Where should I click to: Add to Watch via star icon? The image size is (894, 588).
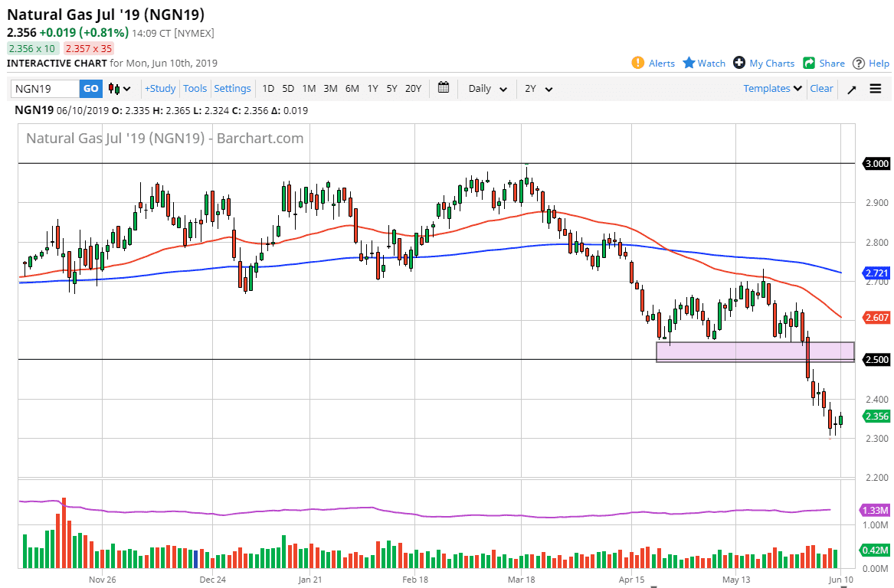[689, 63]
